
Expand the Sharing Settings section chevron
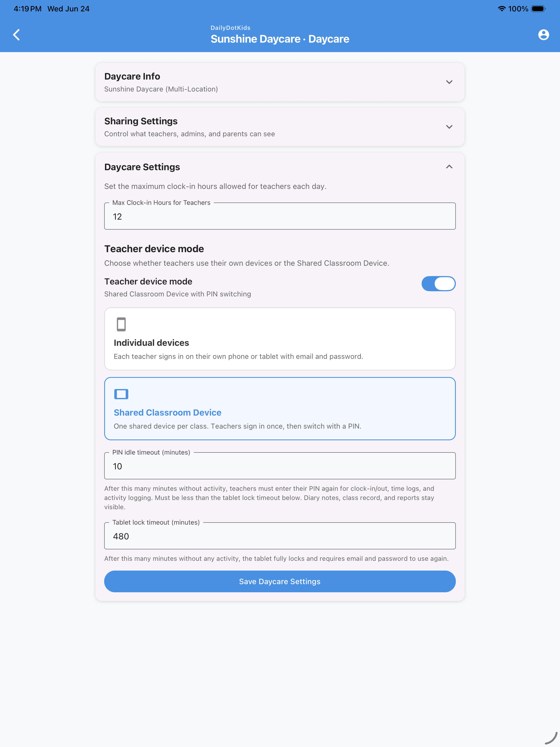(x=449, y=127)
